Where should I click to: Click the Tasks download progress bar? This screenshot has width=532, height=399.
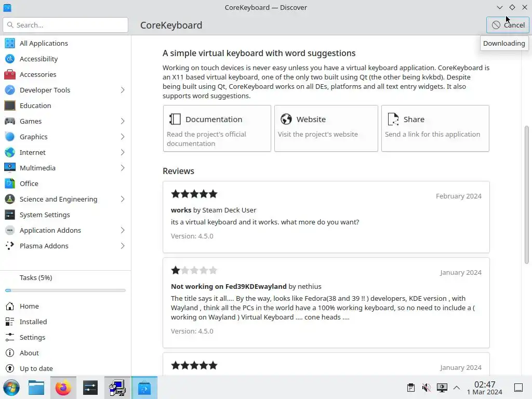(x=65, y=290)
